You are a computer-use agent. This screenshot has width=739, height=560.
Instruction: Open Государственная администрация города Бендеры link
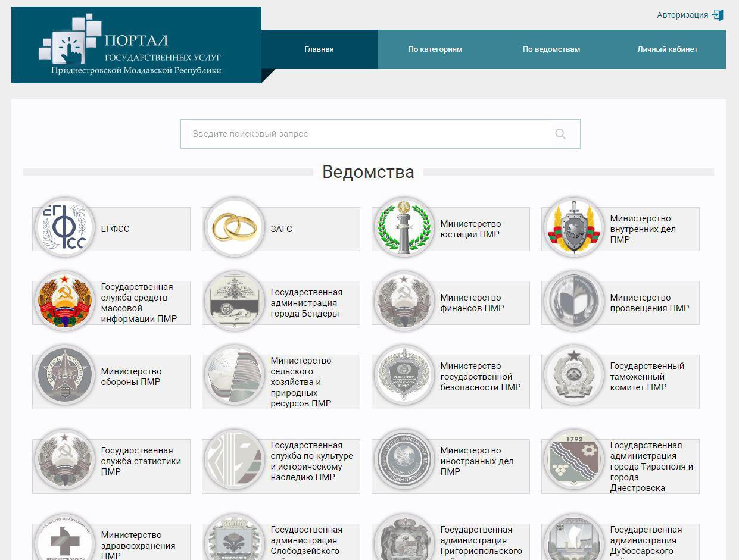click(306, 303)
